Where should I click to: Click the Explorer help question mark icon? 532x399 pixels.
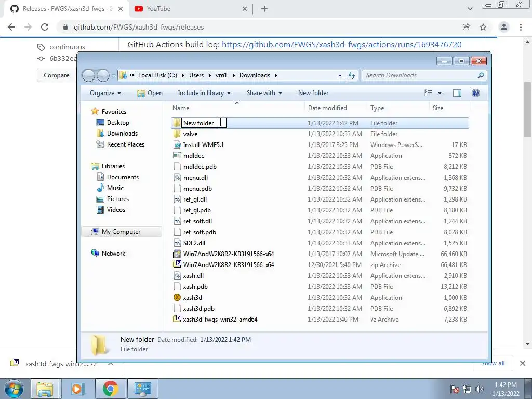click(x=476, y=93)
